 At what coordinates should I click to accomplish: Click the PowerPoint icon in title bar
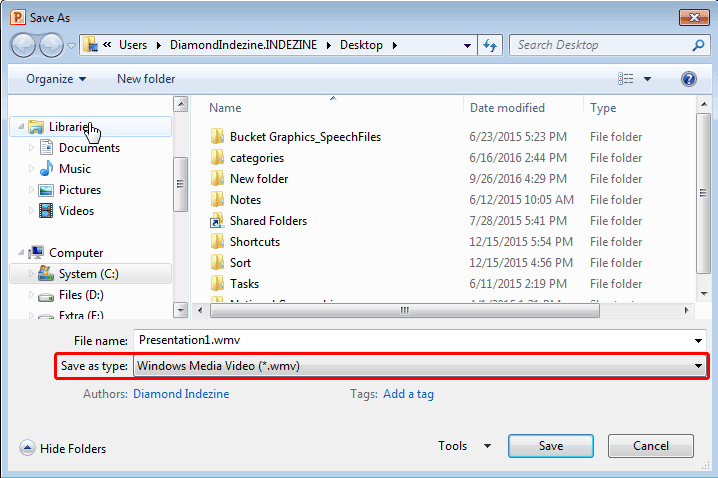18,17
